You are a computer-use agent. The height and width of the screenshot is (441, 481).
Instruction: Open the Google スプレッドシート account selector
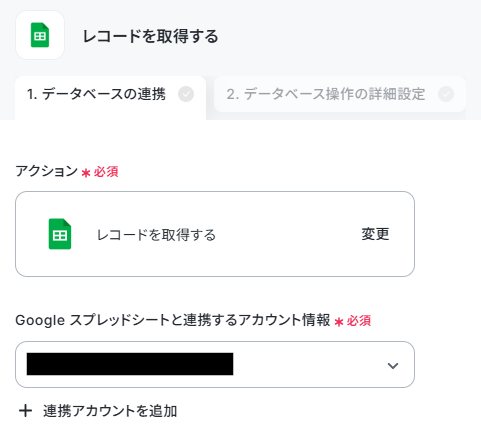click(x=215, y=364)
